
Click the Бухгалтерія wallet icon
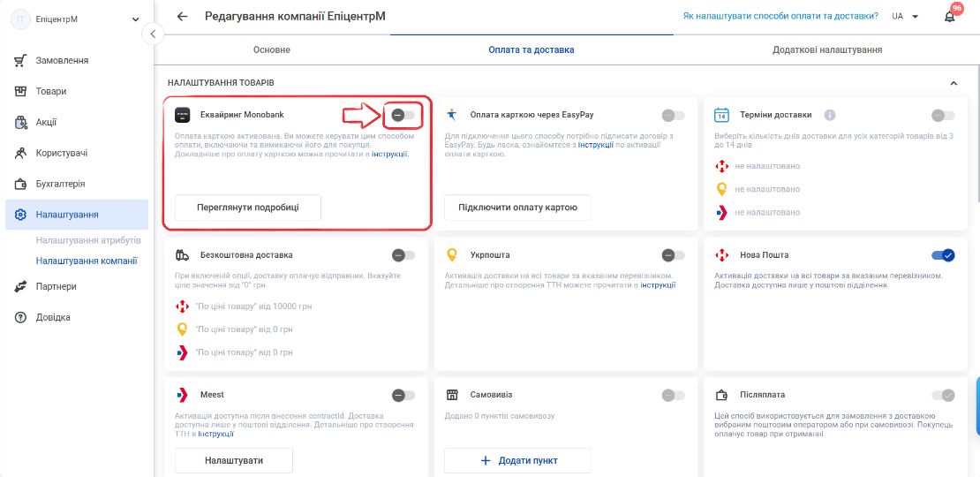pyautogui.click(x=20, y=184)
